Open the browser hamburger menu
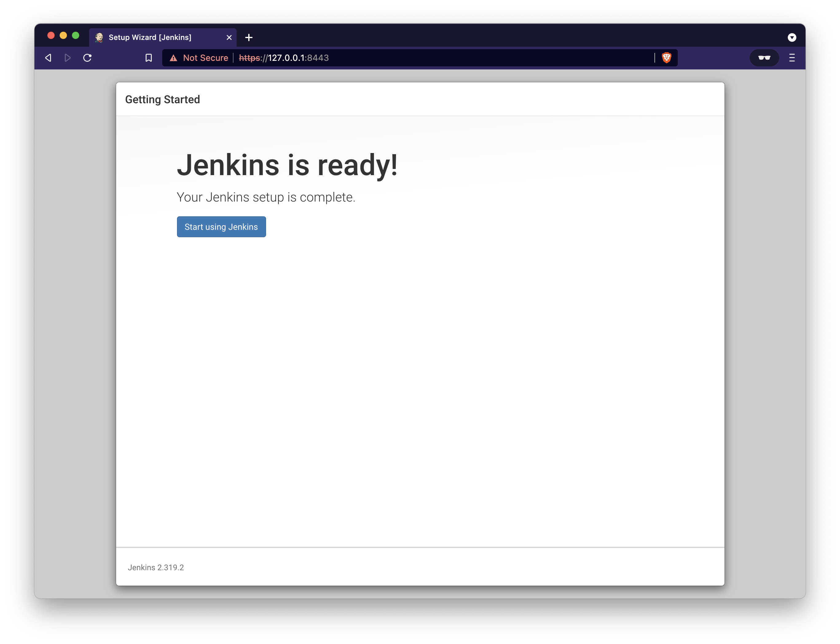The width and height of the screenshot is (840, 644). click(x=792, y=58)
